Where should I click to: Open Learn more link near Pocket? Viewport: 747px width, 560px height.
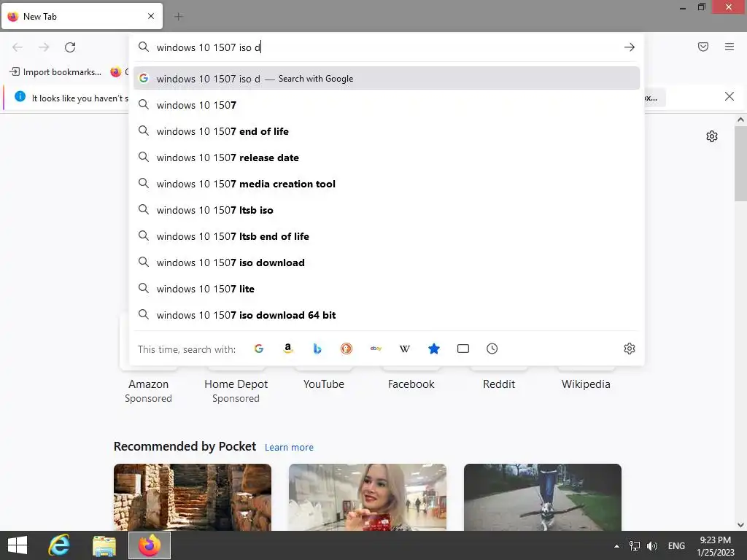[289, 447]
